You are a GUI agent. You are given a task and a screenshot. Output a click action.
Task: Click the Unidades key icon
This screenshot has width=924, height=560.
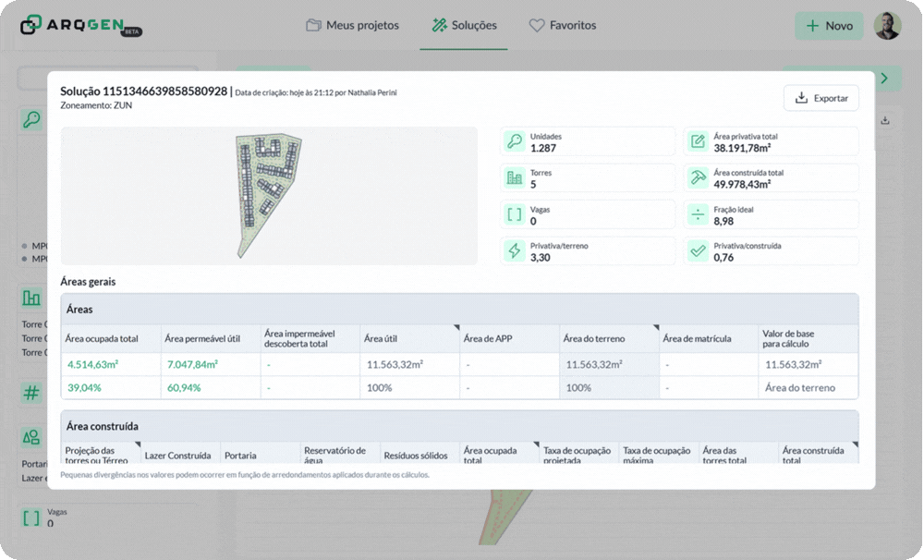click(x=514, y=141)
